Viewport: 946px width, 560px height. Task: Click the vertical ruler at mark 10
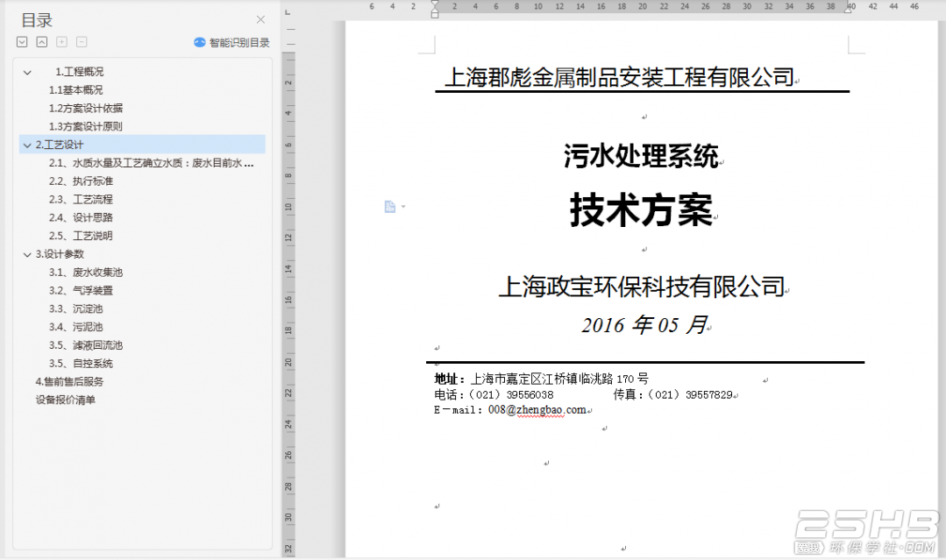[x=288, y=207]
